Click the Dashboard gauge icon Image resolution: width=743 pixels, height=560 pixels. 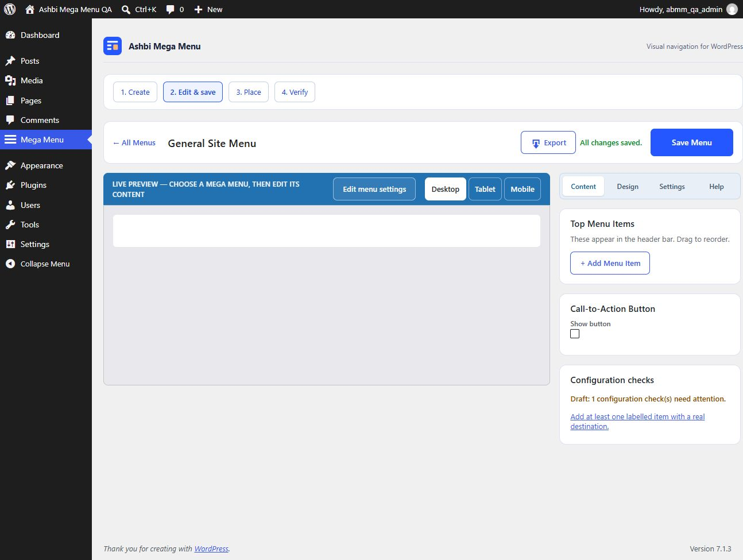[10, 35]
